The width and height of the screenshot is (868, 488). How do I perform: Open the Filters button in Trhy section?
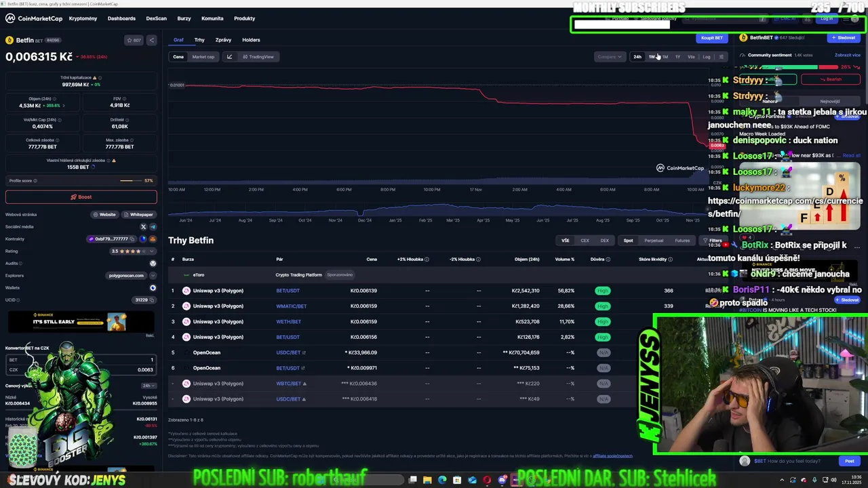pyautogui.click(x=713, y=241)
